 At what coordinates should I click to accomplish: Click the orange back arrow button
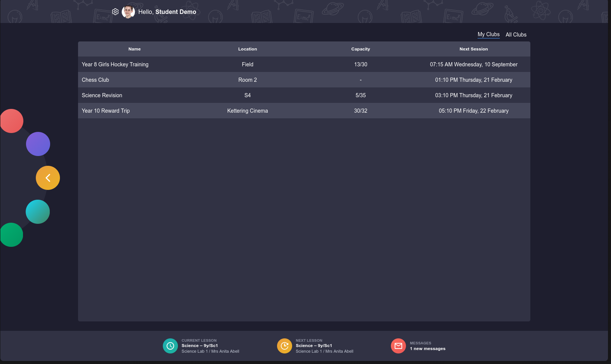[48, 178]
